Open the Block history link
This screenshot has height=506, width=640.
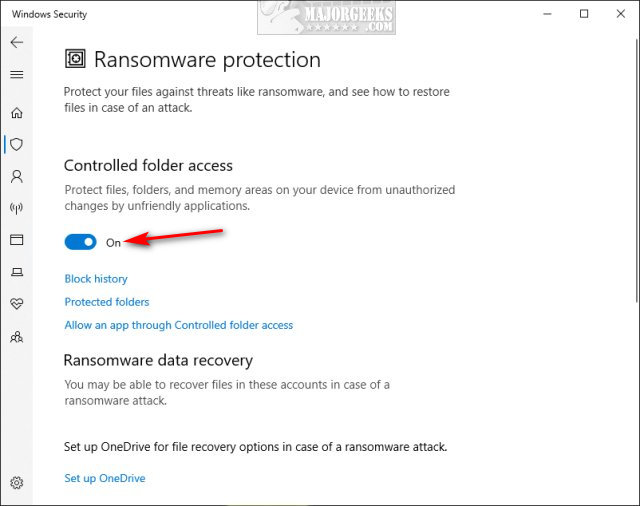tap(96, 279)
